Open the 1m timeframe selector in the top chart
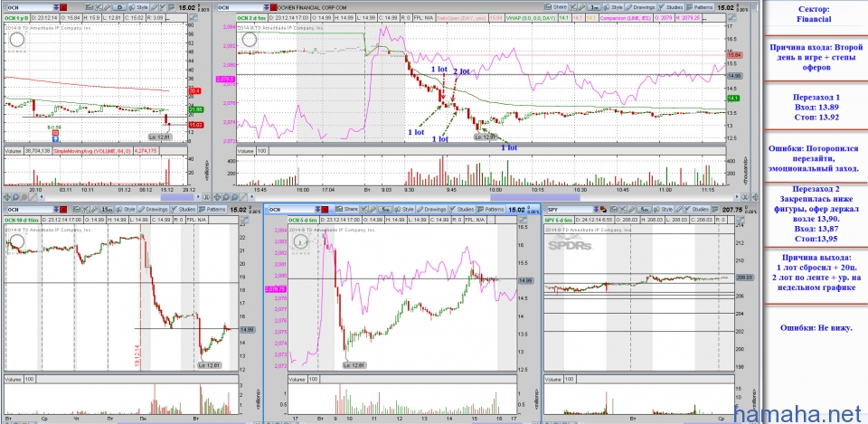 [x=594, y=7]
